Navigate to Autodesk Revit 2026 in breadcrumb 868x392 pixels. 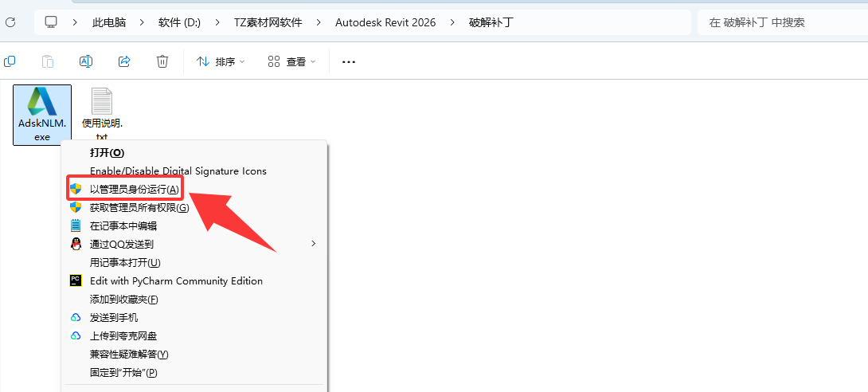click(x=385, y=22)
